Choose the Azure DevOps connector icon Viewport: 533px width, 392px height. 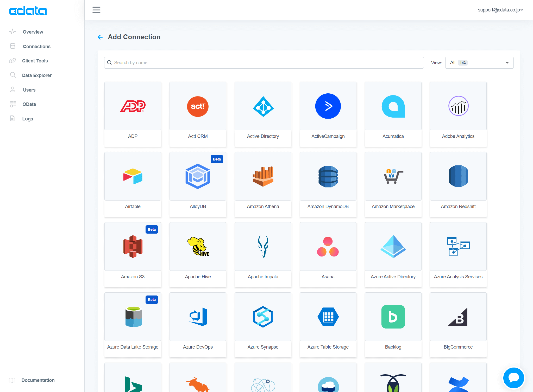point(198,317)
